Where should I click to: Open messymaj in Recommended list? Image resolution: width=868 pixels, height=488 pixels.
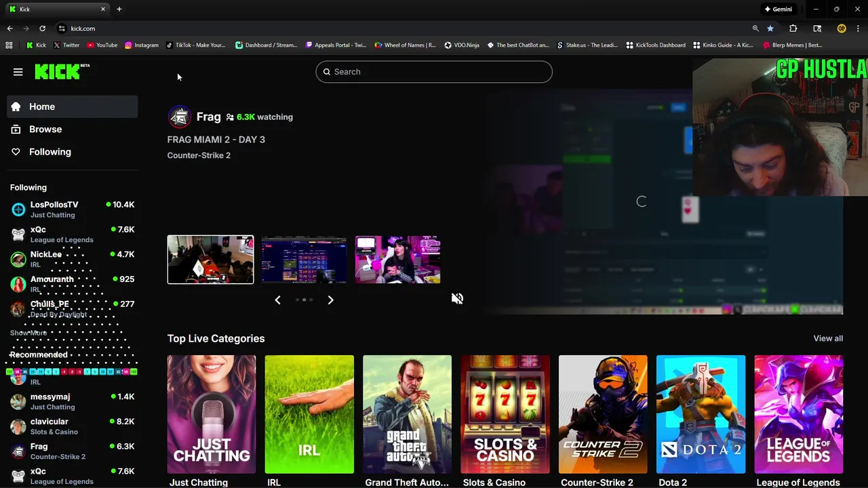[x=73, y=401]
